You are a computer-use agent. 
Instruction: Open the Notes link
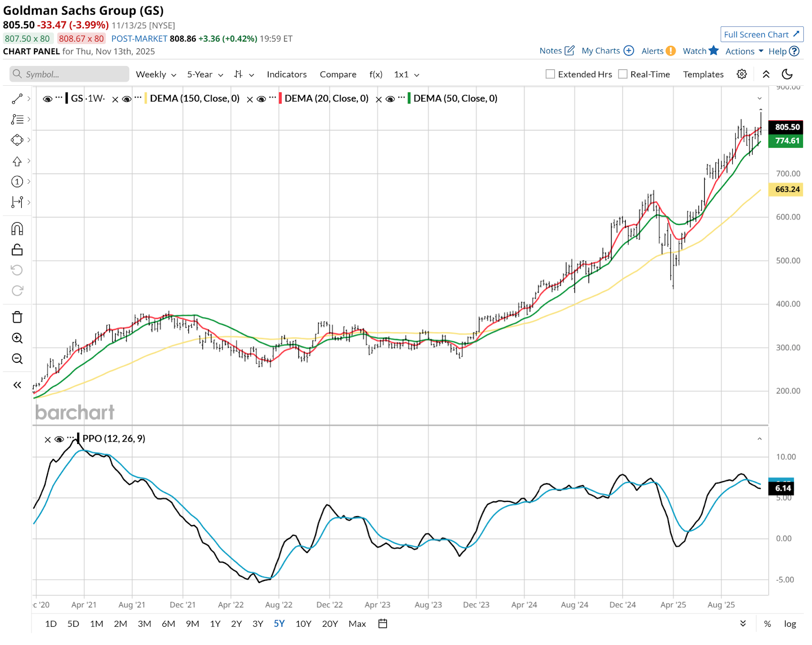click(x=557, y=51)
